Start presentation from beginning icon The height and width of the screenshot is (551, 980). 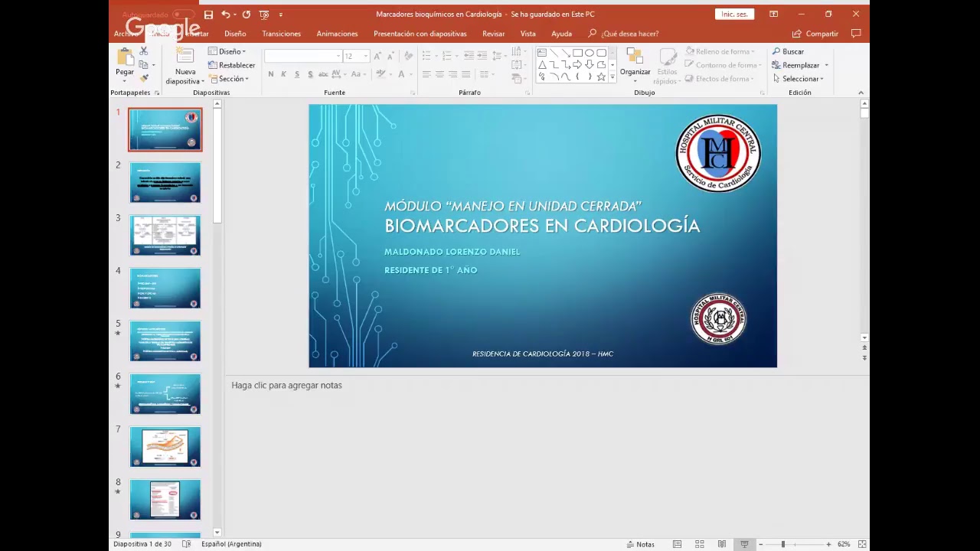(x=264, y=15)
